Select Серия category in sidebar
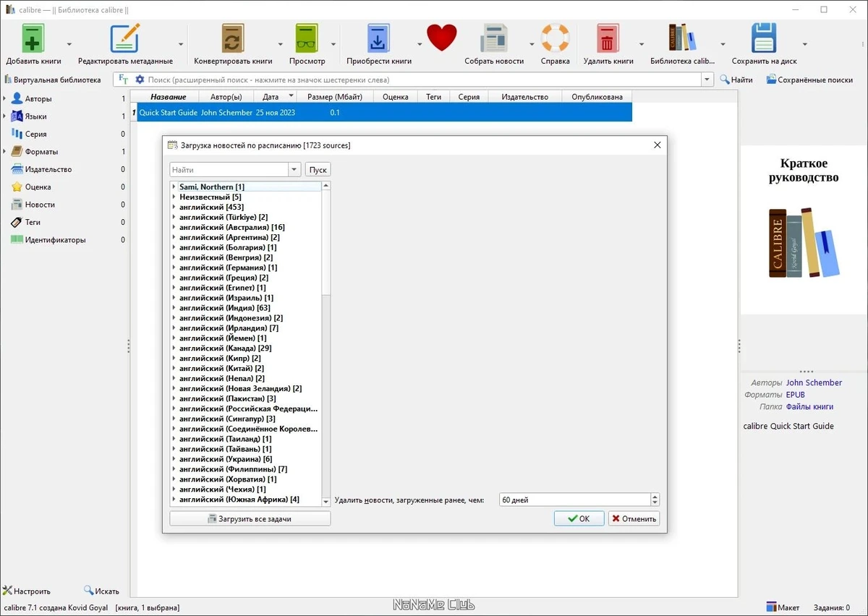 click(35, 134)
